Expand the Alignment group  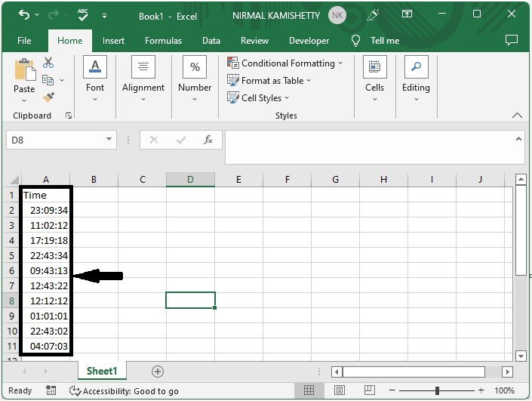(143, 79)
